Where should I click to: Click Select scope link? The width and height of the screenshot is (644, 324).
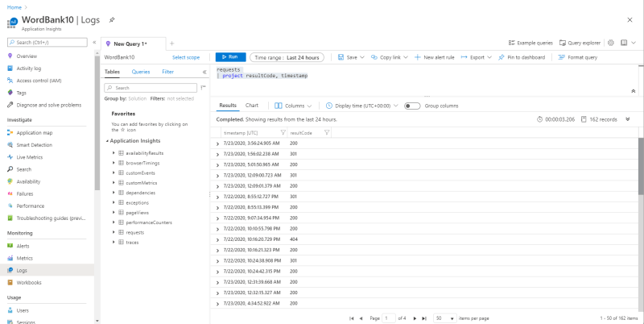tap(186, 57)
